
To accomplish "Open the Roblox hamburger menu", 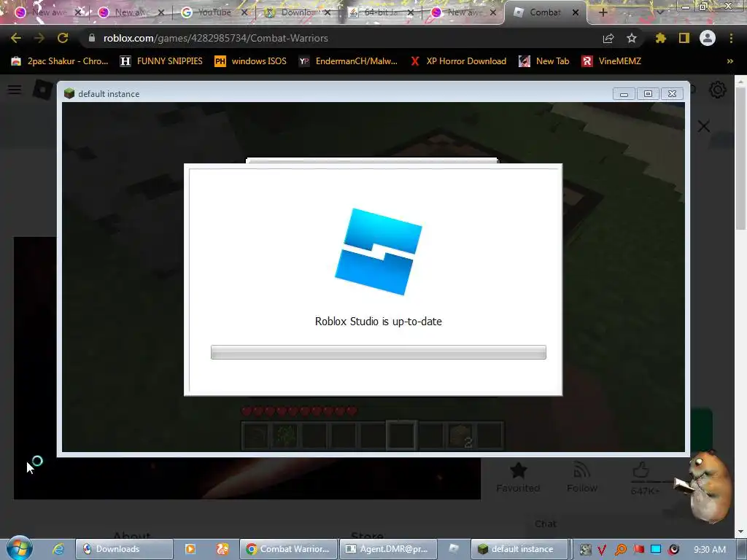I will tap(15, 90).
